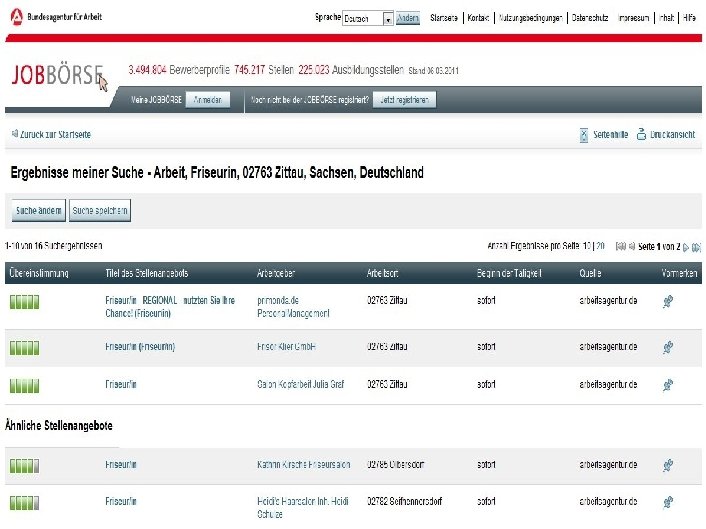Click the '3.494.804 Bewerberprofile' statistic text

coord(179,70)
